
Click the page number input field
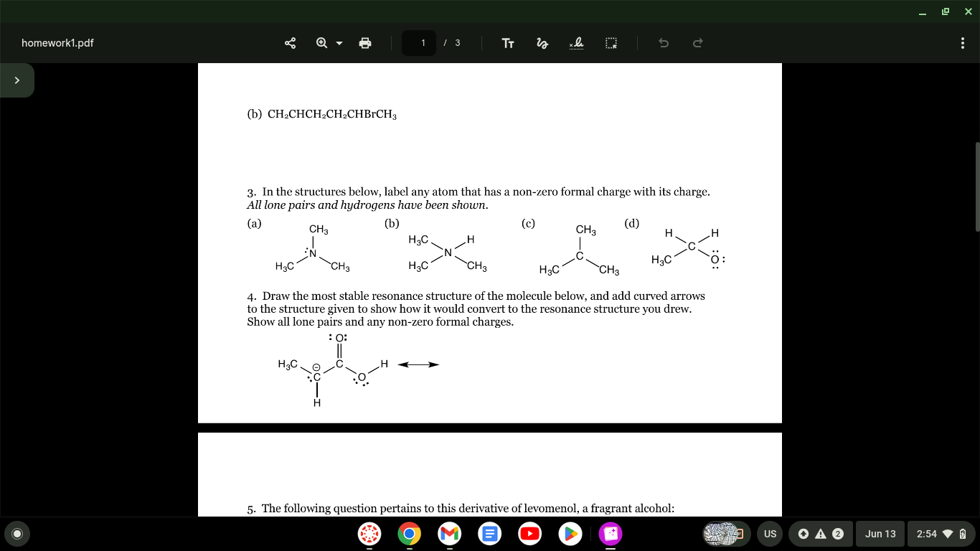pyautogui.click(x=420, y=43)
